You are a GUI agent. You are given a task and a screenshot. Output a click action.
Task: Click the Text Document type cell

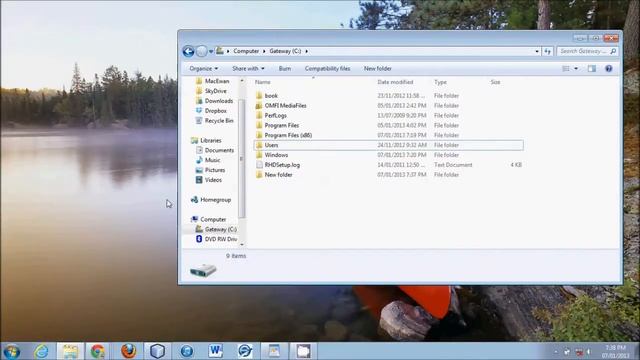(453, 165)
